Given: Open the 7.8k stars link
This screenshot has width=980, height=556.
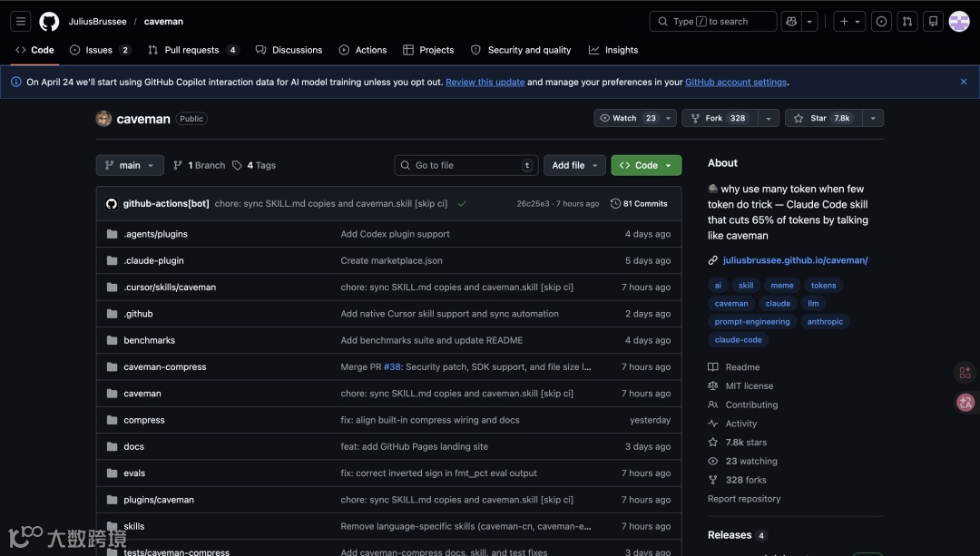Looking at the screenshot, I should [738, 442].
